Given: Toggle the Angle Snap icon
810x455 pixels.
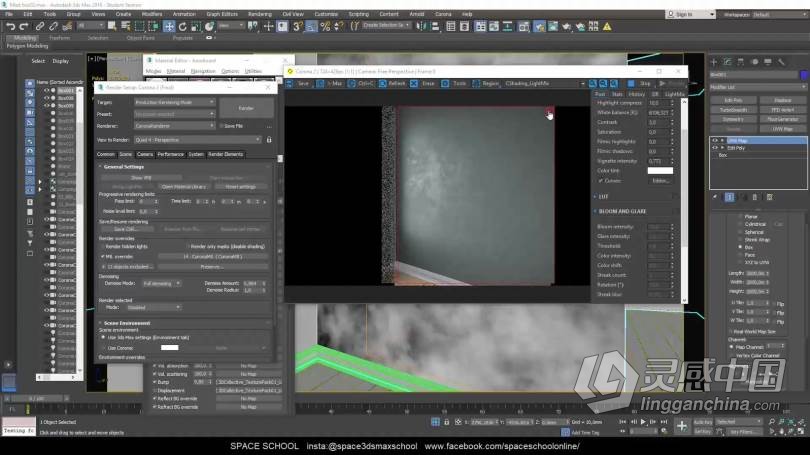Looking at the screenshot, I should pyautogui.click(x=311, y=26).
